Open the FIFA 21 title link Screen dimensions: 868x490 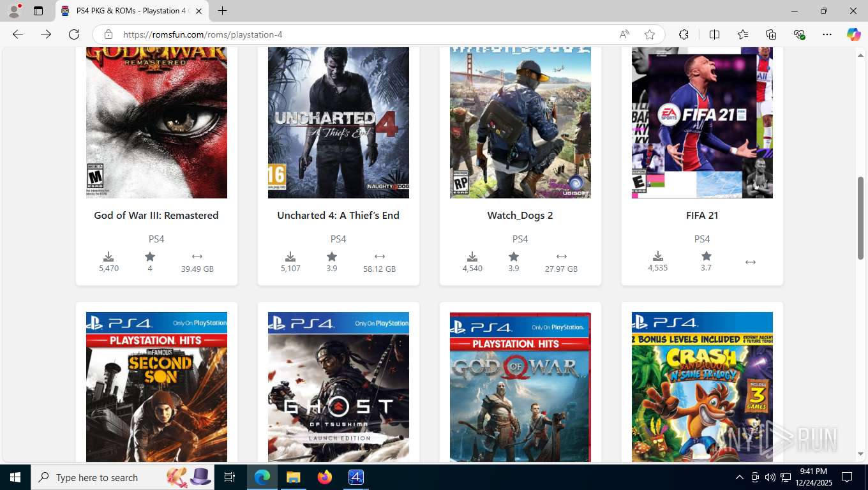pos(702,216)
